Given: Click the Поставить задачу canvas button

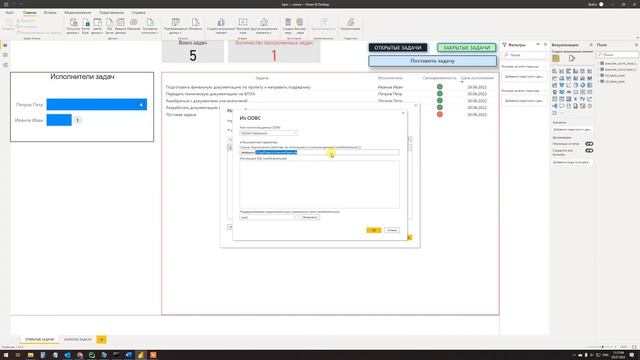Looking at the screenshot, I should (433, 61).
